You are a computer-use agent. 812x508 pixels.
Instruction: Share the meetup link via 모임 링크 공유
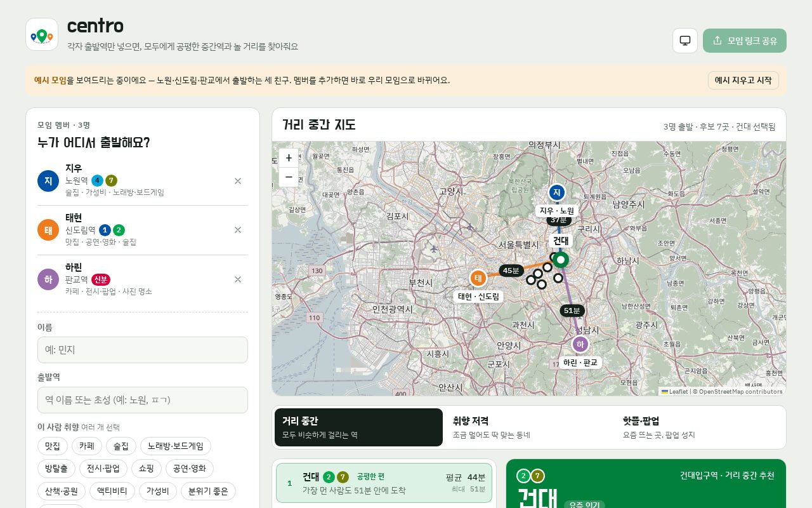[745, 41]
